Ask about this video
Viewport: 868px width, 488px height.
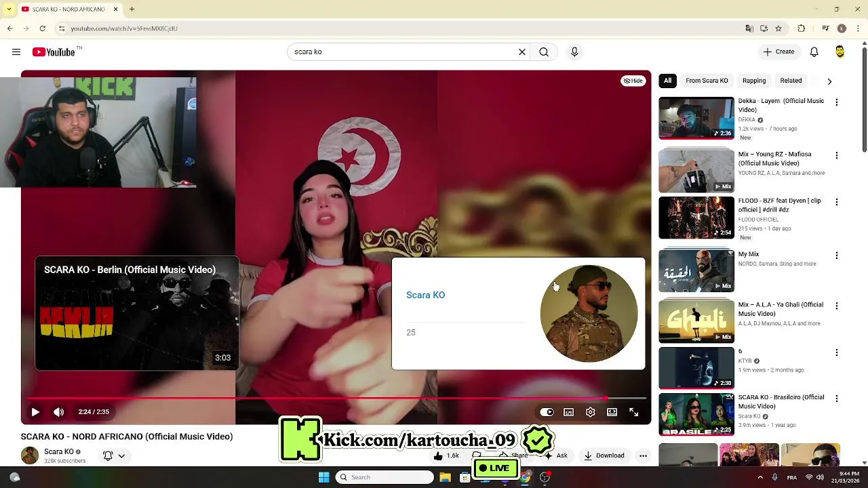(x=556, y=455)
